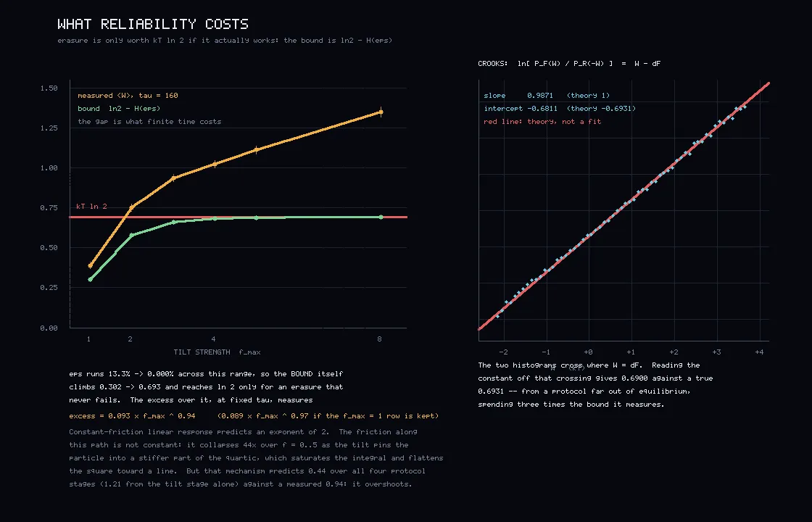Image resolution: width=812 pixels, height=522 pixels.
Task: Click the 'red line: theory, not a fit' note
Action: pos(542,121)
